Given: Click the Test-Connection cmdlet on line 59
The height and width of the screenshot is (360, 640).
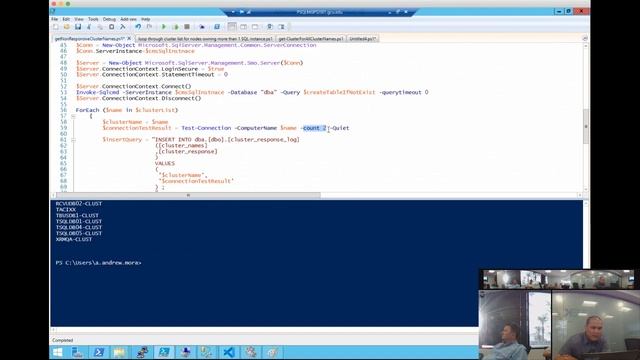Looking at the screenshot, I should (206, 128).
